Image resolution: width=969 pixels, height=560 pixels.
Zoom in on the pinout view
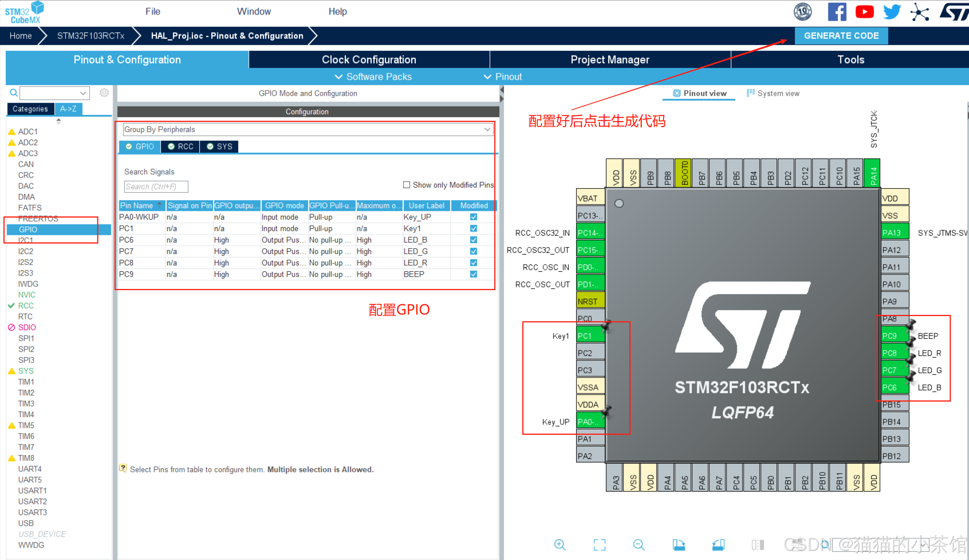pyautogui.click(x=560, y=545)
